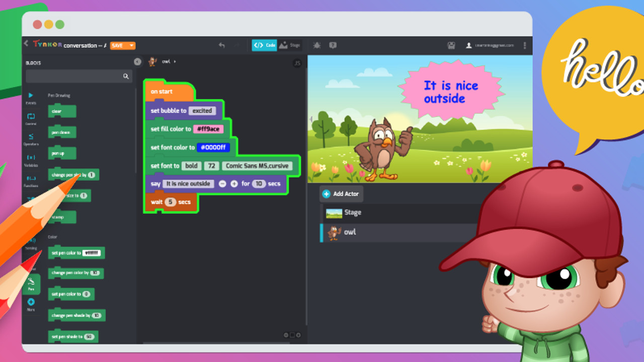Click the stamp block
The height and width of the screenshot is (362, 644).
click(63, 217)
